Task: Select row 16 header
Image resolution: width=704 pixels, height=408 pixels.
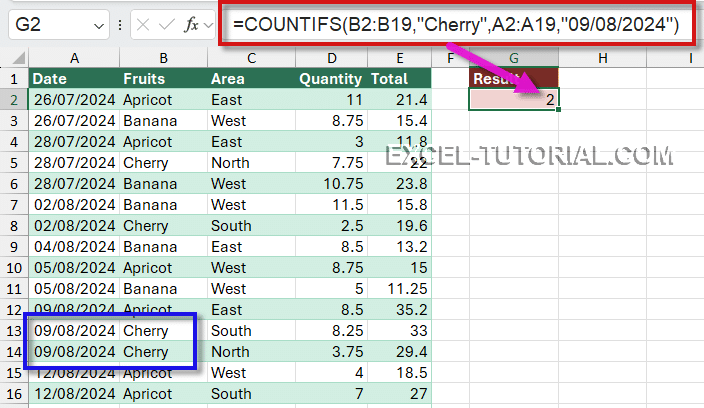Action: [x=14, y=394]
